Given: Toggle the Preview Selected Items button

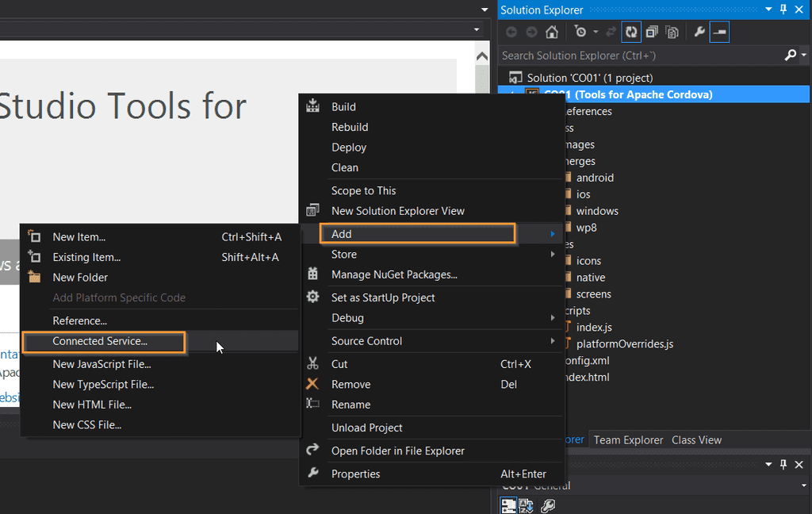Looking at the screenshot, I should 720,32.
